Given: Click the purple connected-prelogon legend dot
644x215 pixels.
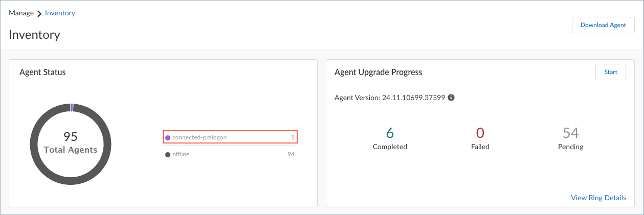Looking at the screenshot, I should click(x=168, y=137).
